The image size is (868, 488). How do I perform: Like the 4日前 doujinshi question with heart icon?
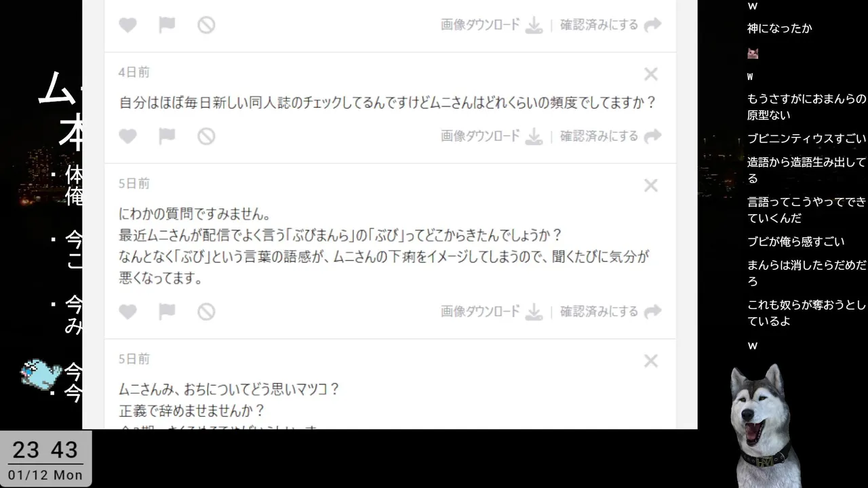click(127, 136)
